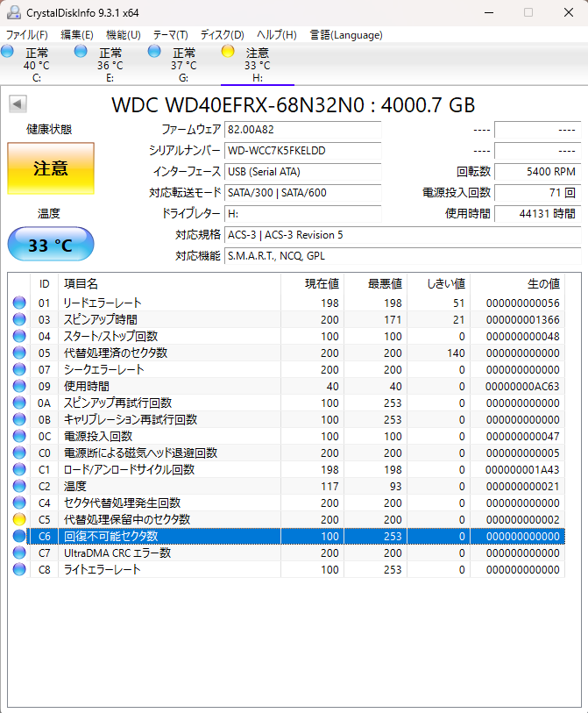Click the 生の値 column header
This screenshot has width=588, height=713.
pyautogui.click(x=518, y=284)
